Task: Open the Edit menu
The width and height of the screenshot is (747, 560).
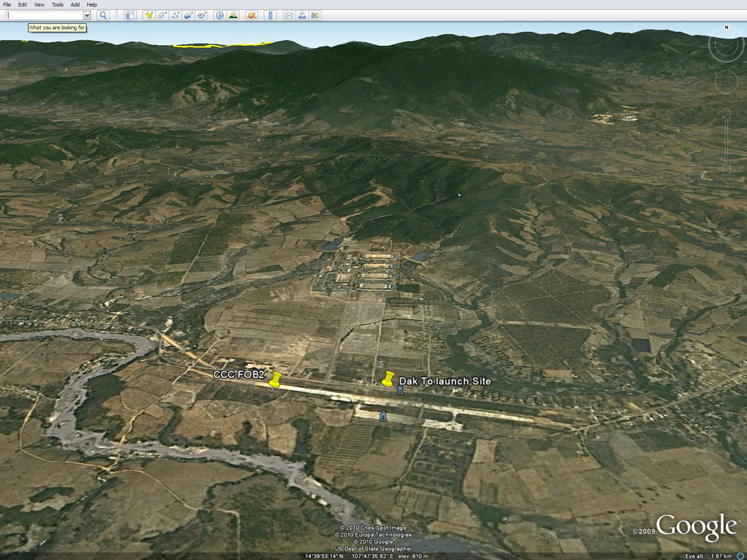Action: [23, 4]
